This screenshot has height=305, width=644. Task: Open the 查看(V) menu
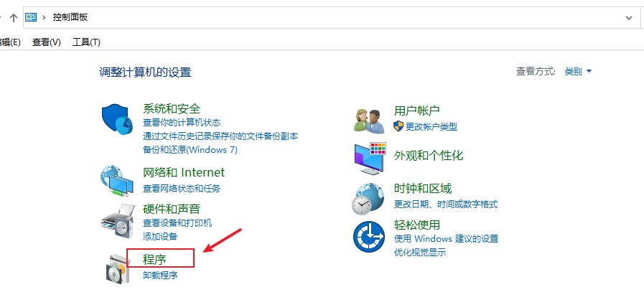tap(47, 42)
